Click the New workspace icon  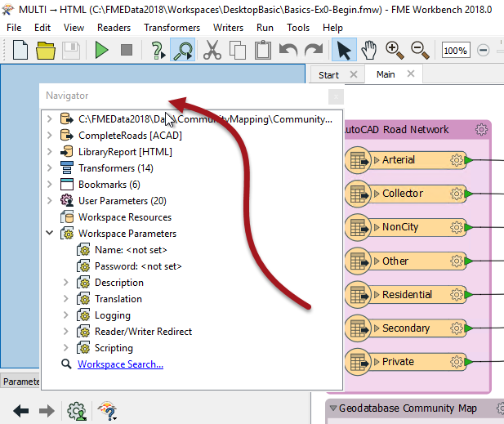point(20,50)
